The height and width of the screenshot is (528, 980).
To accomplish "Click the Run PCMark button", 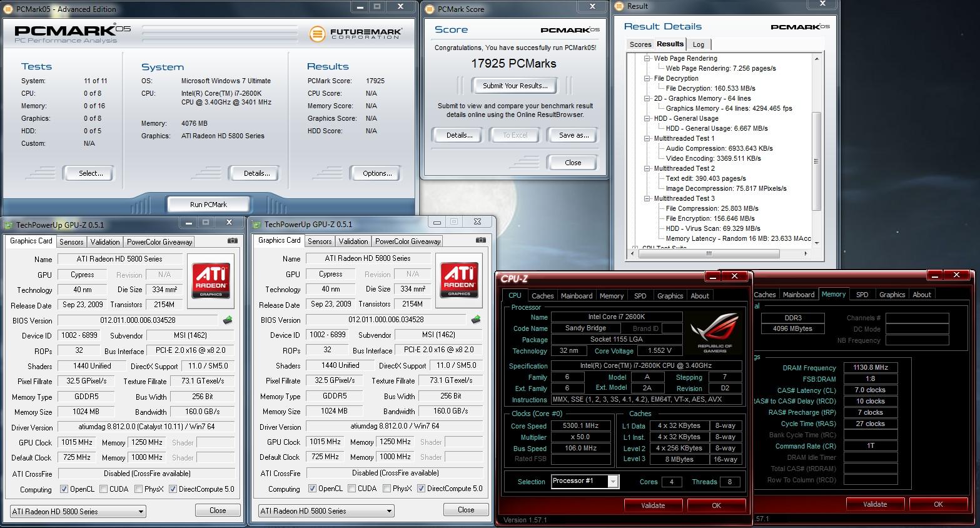I will (x=208, y=205).
